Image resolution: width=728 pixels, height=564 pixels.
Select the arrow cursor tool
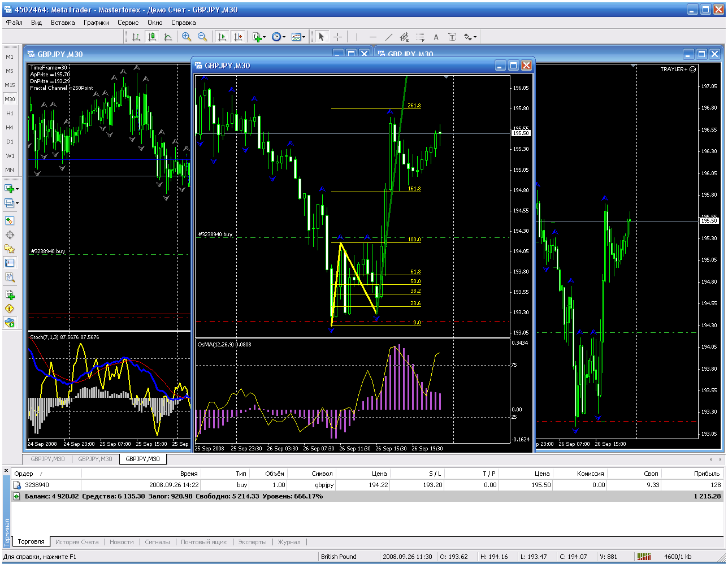point(322,37)
